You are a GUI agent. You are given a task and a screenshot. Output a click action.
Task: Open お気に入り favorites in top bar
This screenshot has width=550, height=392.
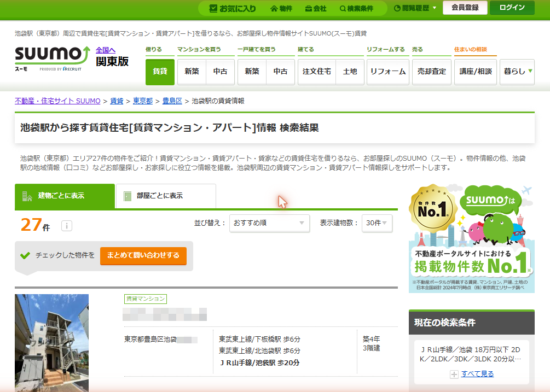[x=233, y=8]
